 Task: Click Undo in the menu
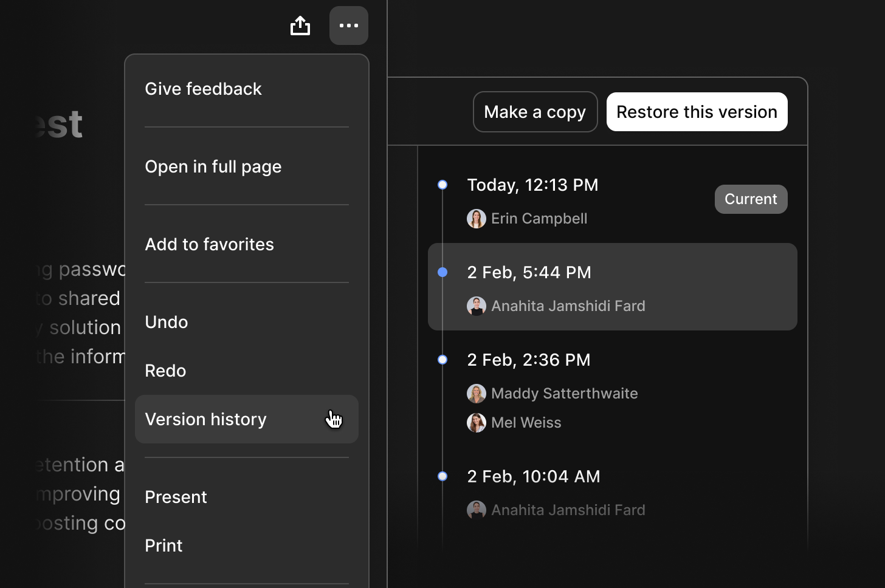coord(247,322)
